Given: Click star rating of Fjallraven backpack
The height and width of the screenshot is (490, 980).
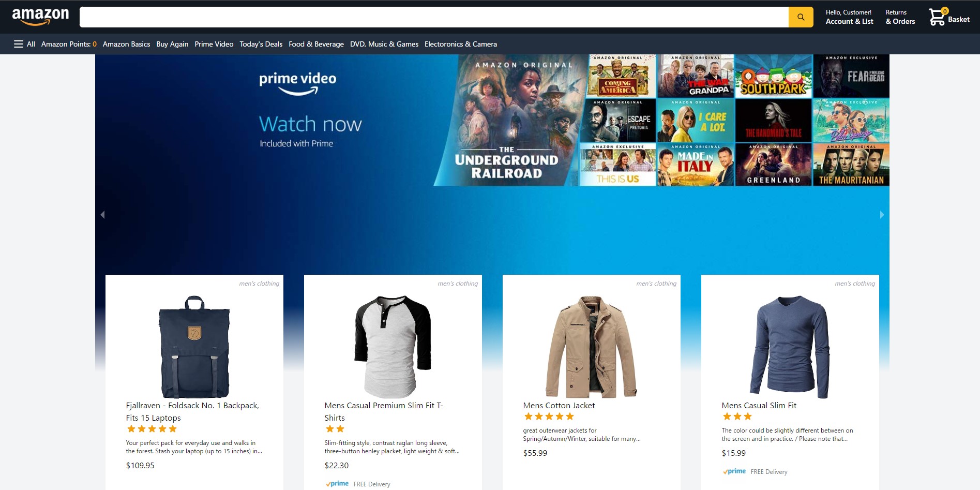Looking at the screenshot, I should tap(152, 429).
